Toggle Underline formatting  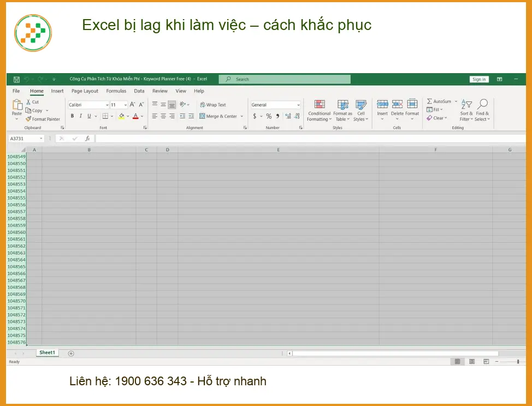(x=89, y=116)
